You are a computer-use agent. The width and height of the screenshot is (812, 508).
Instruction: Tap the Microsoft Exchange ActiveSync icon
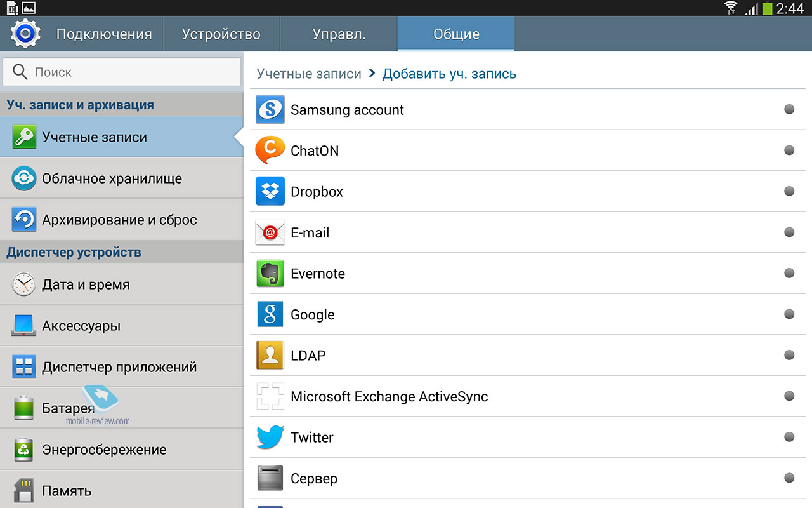coord(270,396)
